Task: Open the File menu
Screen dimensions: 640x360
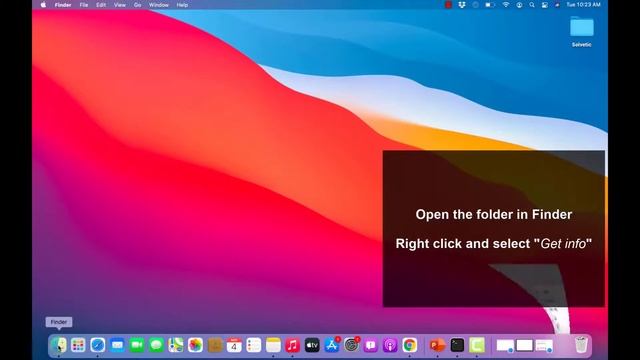Action: tap(84, 5)
